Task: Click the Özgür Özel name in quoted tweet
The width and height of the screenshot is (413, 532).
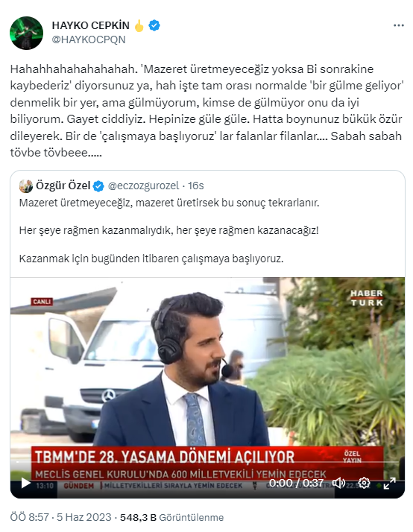Action: [63, 186]
